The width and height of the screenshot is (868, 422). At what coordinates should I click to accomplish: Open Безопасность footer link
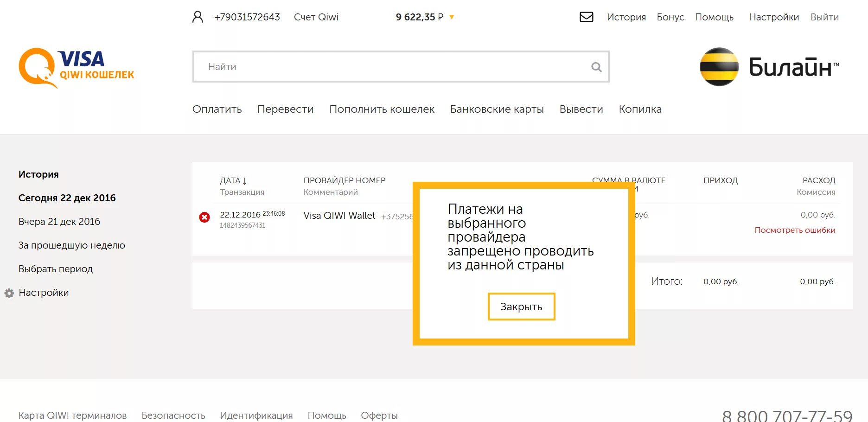173,416
